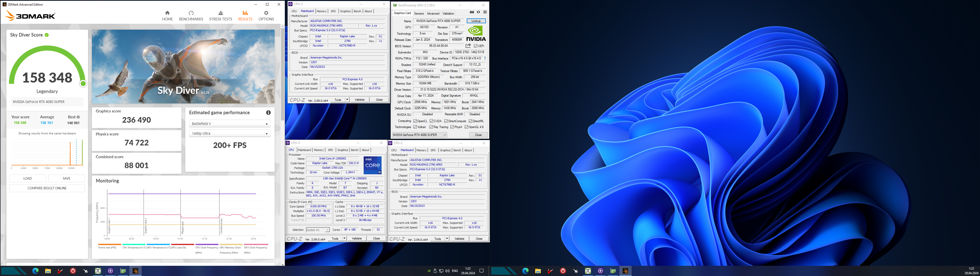Click the Close button at GPU-Z's bottom
980x276 pixels.
[478, 135]
